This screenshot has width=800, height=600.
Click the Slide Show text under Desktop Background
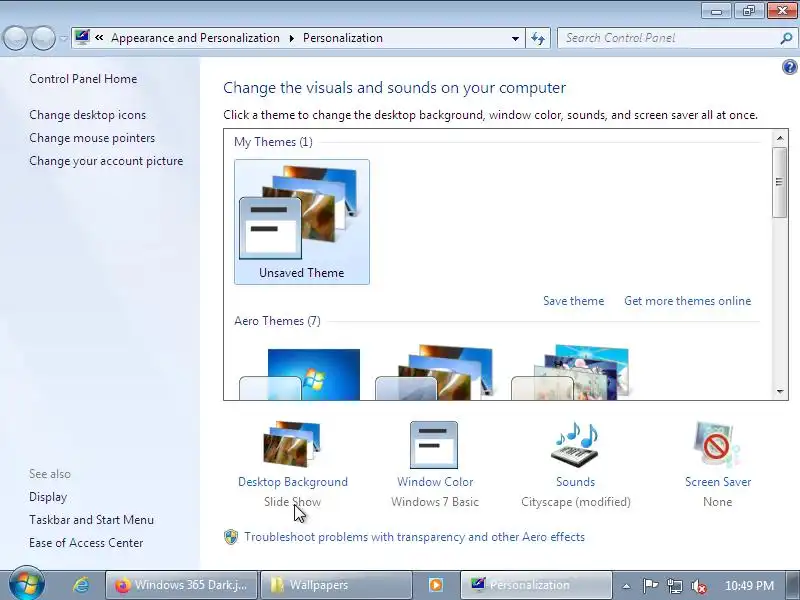(x=292, y=502)
